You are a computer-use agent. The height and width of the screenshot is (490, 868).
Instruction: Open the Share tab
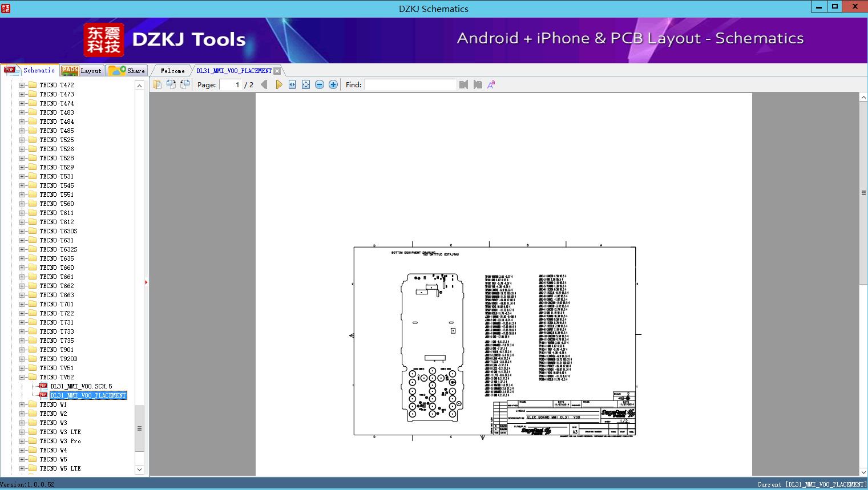point(127,71)
